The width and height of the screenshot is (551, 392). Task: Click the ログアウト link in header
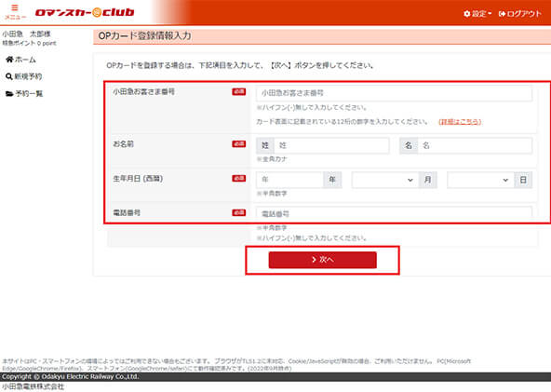click(x=520, y=14)
